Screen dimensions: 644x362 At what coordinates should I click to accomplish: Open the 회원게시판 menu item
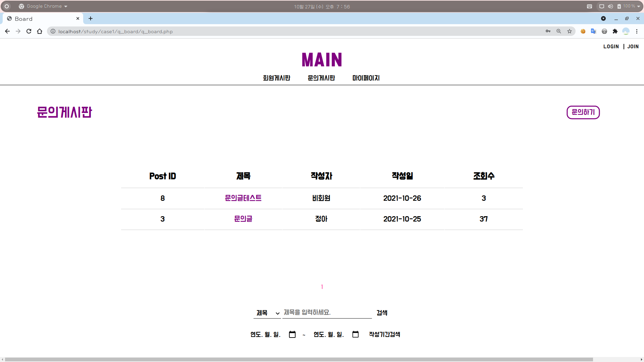pos(276,78)
